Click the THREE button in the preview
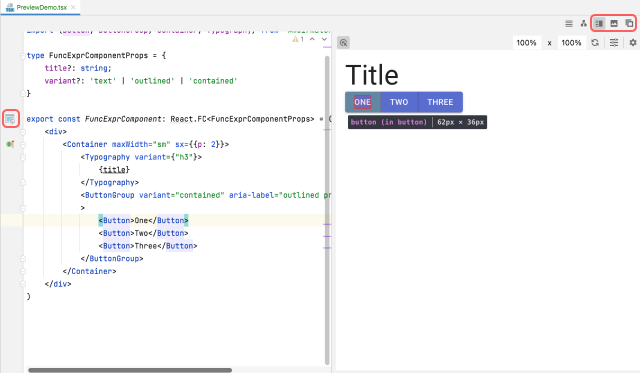640x373 pixels. coord(440,102)
